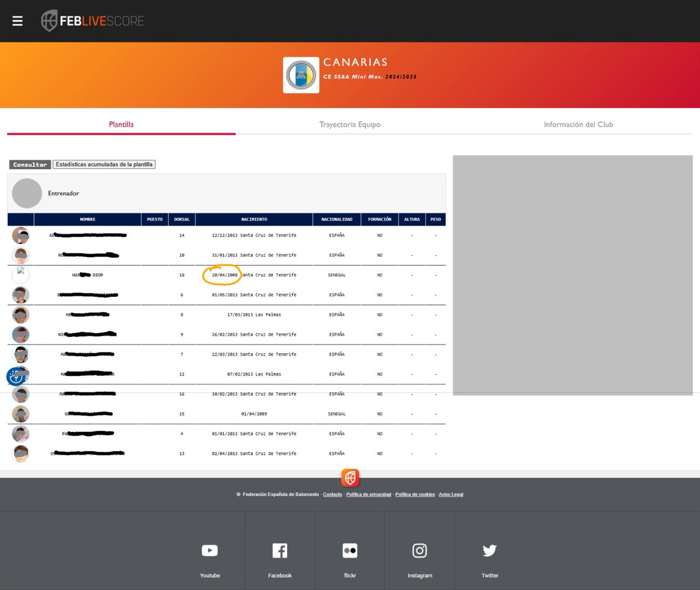Click the NACIMIENTO column header

(x=254, y=219)
